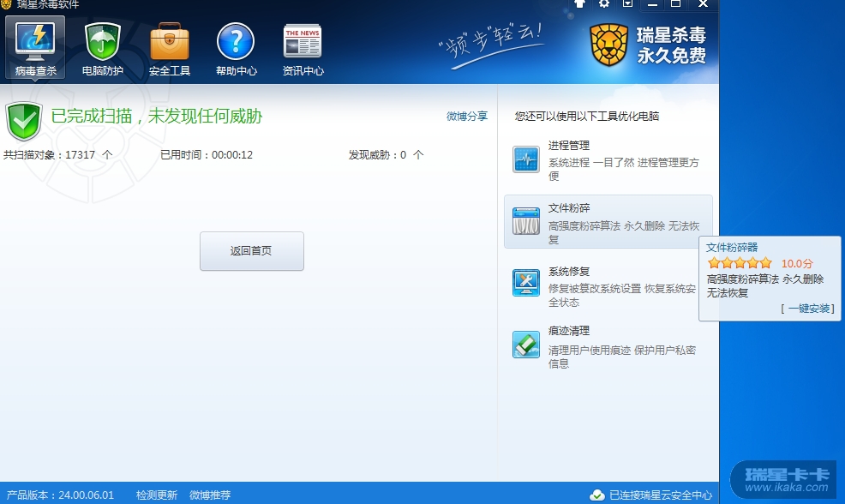
Task: Click the Rising lion shield logo
Action: [609, 45]
